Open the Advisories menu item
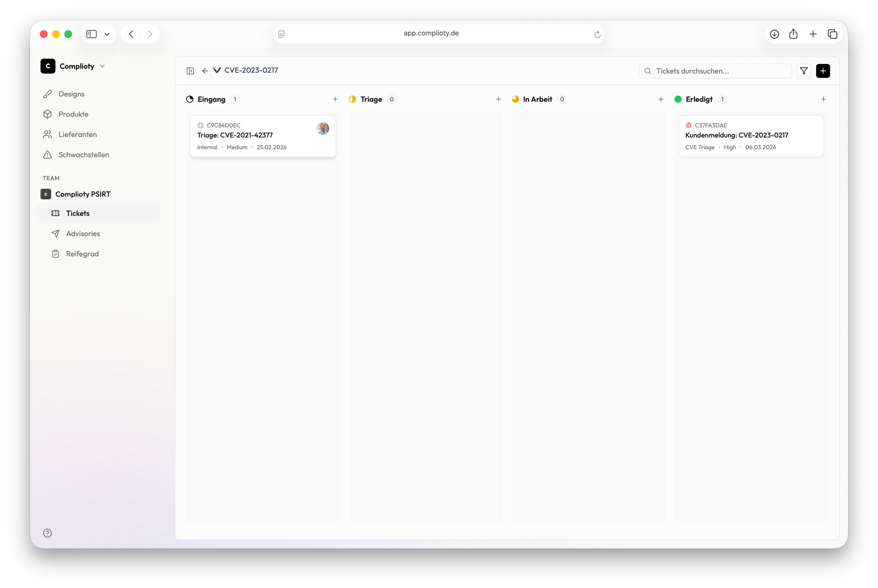 click(83, 233)
